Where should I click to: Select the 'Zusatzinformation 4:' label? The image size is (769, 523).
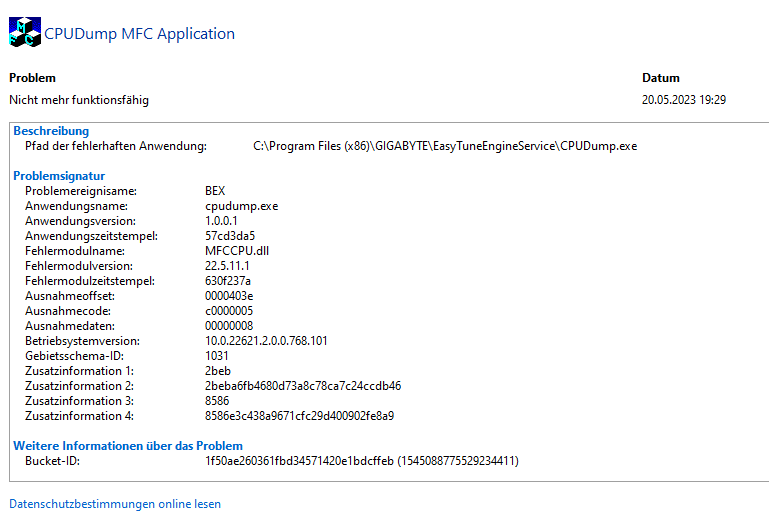79,416
